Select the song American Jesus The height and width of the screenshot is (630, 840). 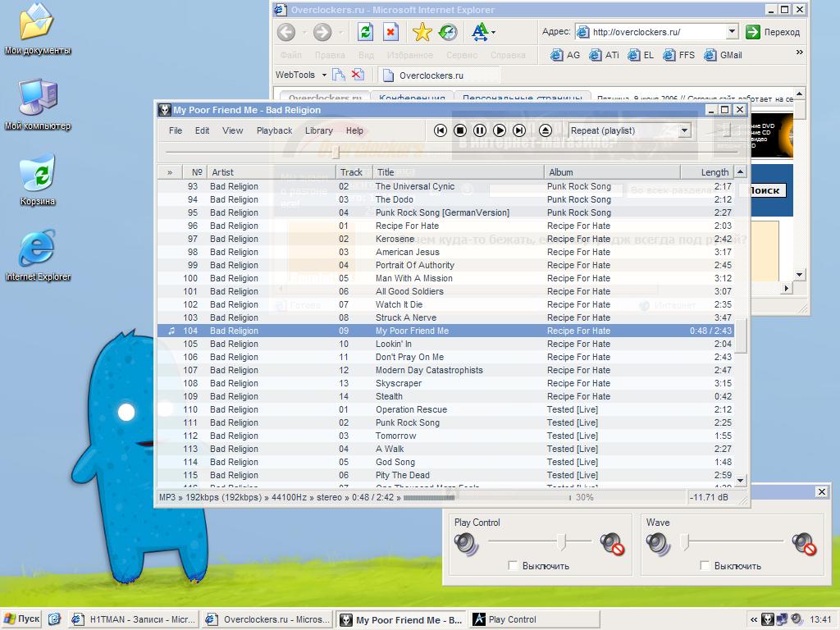pyautogui.click(x=445, y=252)
